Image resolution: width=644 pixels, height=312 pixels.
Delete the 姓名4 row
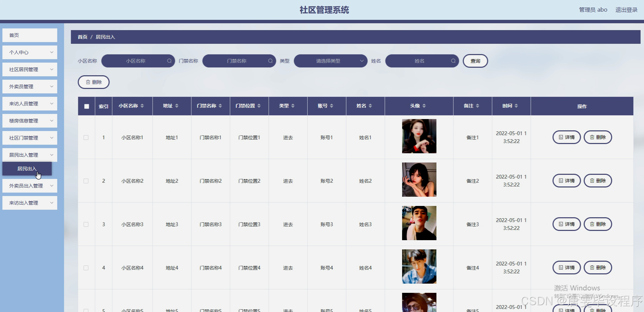tap(598, 268)
